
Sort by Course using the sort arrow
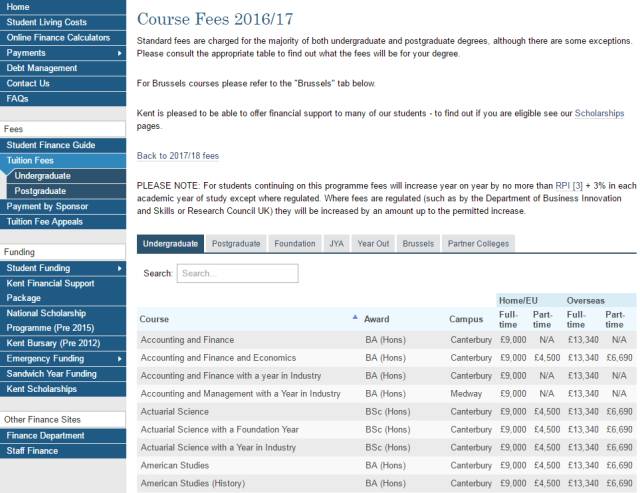pos(355,317)
